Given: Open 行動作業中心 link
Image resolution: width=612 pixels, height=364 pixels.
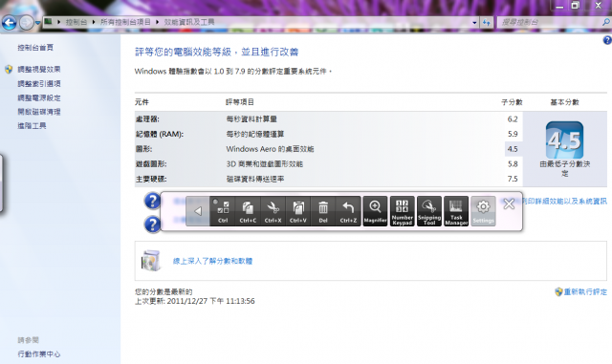Looking at the screenshot, I should pos(39,353).
